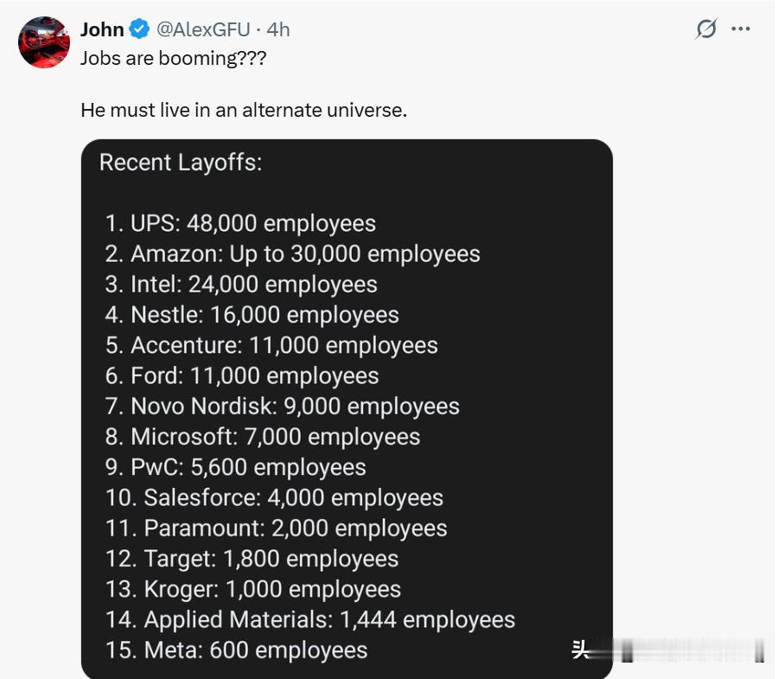Click the blue verified badge
Viewport: 784px width, 679px height.
coord(139,29)
